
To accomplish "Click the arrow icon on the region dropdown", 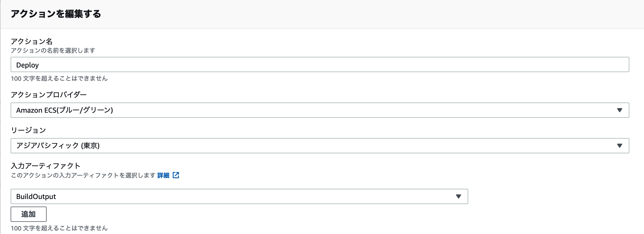I will (x=619, y=146).
